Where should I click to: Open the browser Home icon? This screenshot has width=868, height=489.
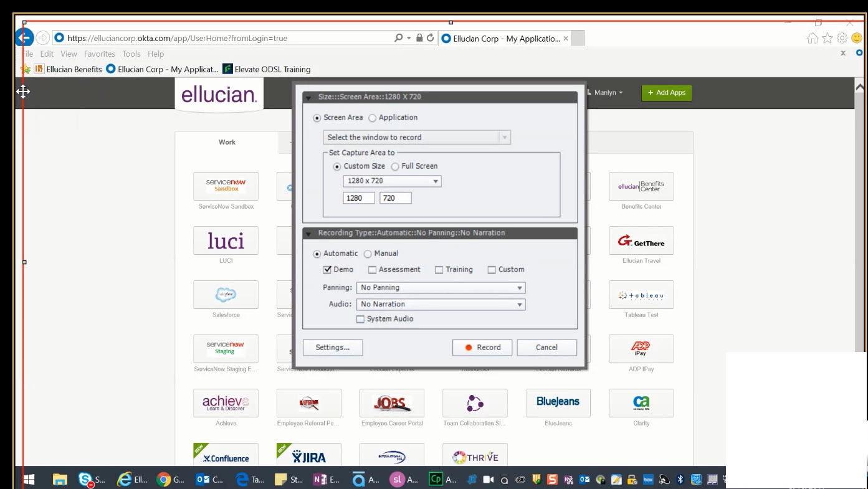point(813,38)
